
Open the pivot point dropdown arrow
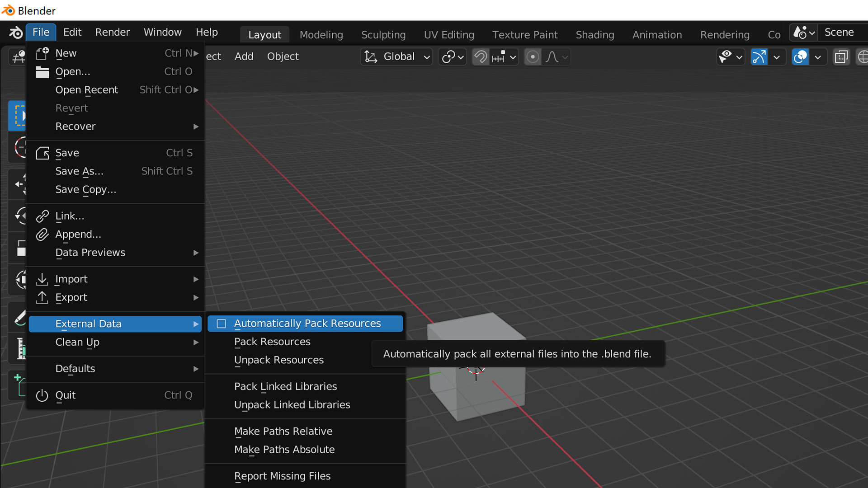[x=461, y=57]
